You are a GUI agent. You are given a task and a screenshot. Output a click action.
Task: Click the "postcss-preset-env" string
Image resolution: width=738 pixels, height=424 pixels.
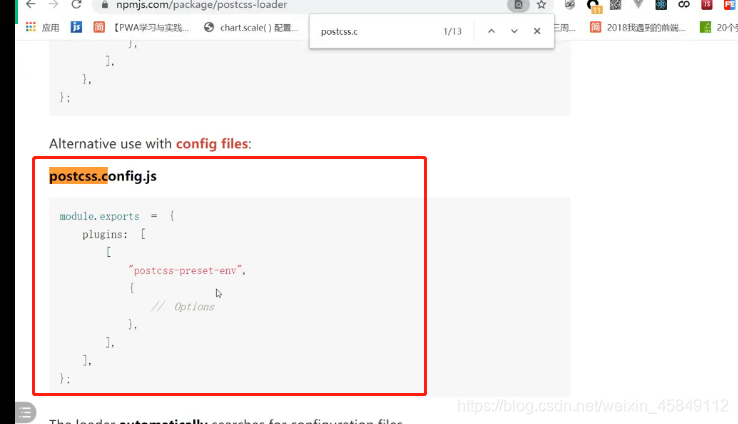click(x=186, y=271)
